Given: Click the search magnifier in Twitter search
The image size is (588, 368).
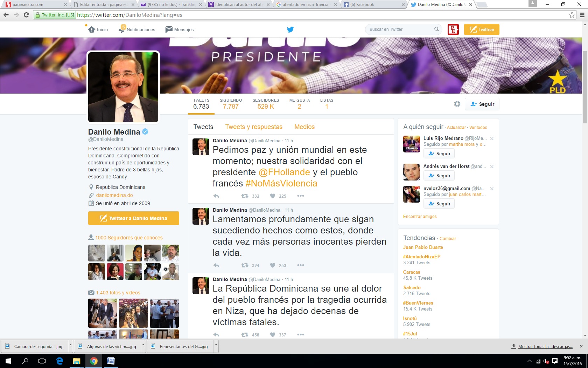Looking at the screenshot, I should click(436, 29).
